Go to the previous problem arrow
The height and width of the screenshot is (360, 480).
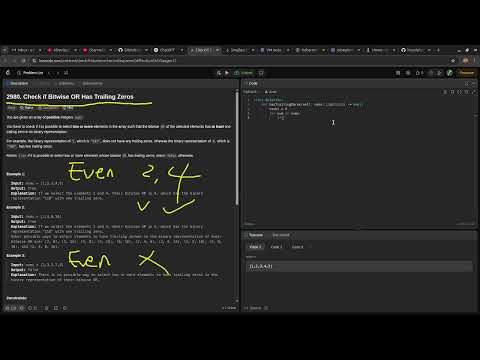pyautogui.click(x=49, y=73)
